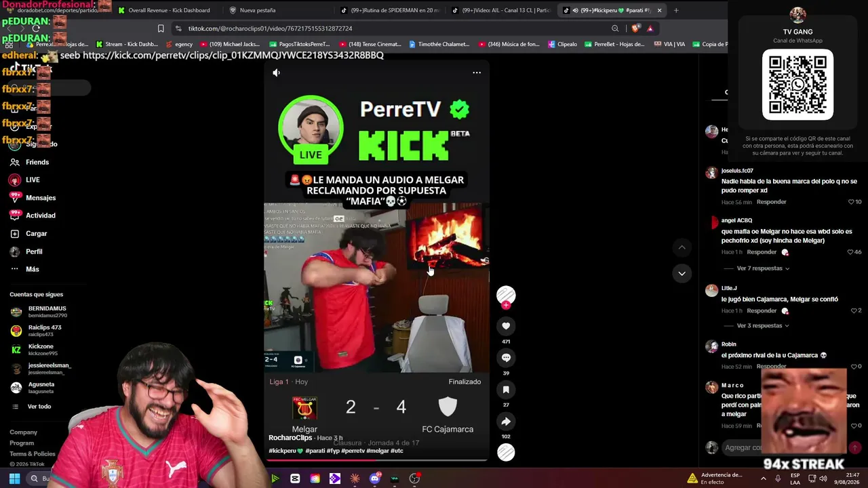Open the zoom magnifier in address bar
This screenshot has width=868, height=488.
coord(615,28)
